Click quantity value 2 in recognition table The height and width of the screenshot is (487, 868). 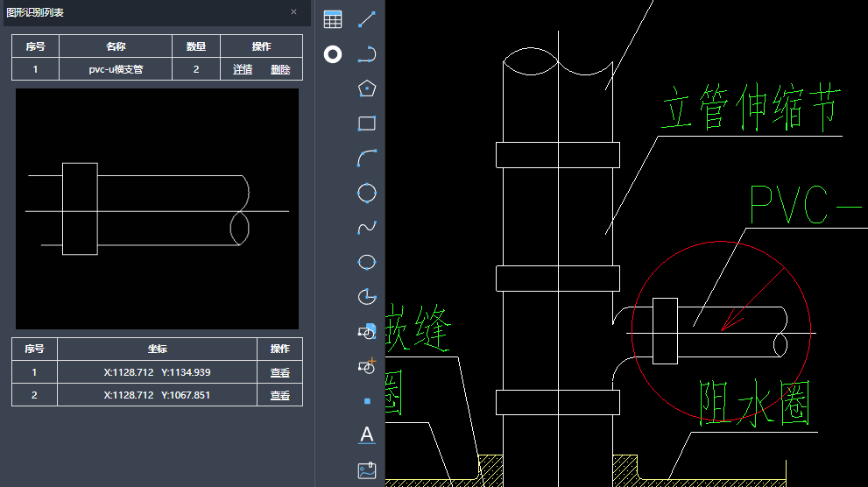pos(196,69)
